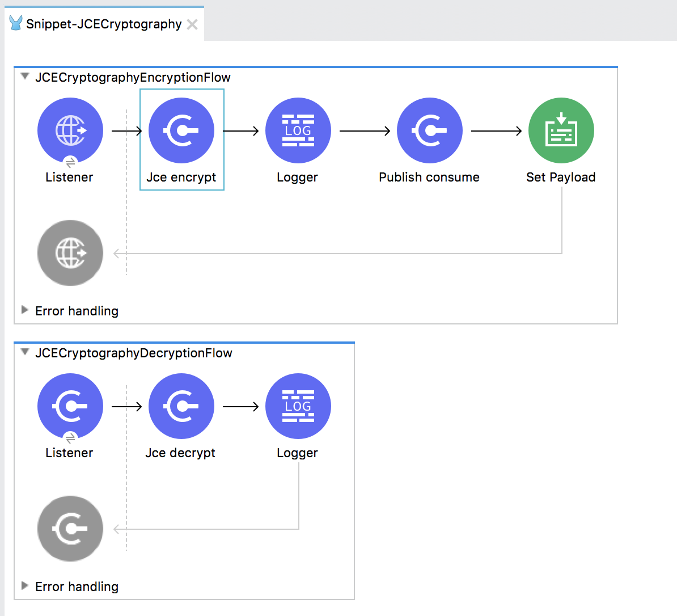This screenshot has width=677, height=616.
Task: Click the JCECryptographyEncryptionFlow title text
Action: [133, 78]
